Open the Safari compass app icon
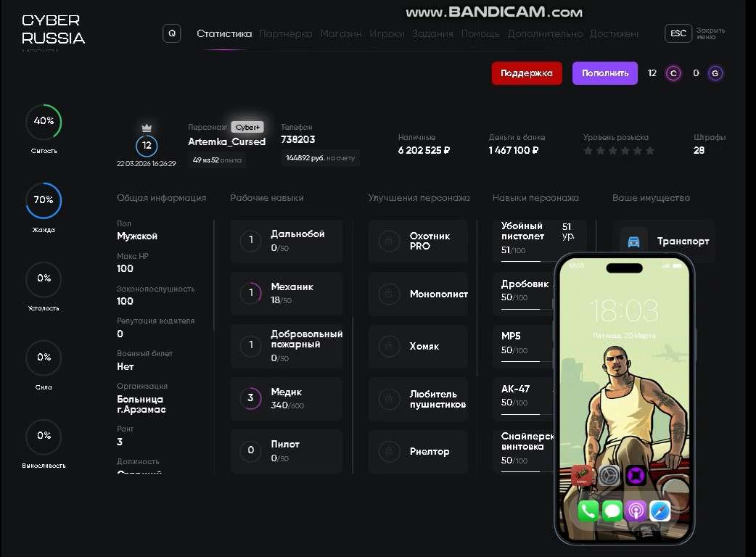The height and width of the screenshot is (557, 756). (660, 511)
